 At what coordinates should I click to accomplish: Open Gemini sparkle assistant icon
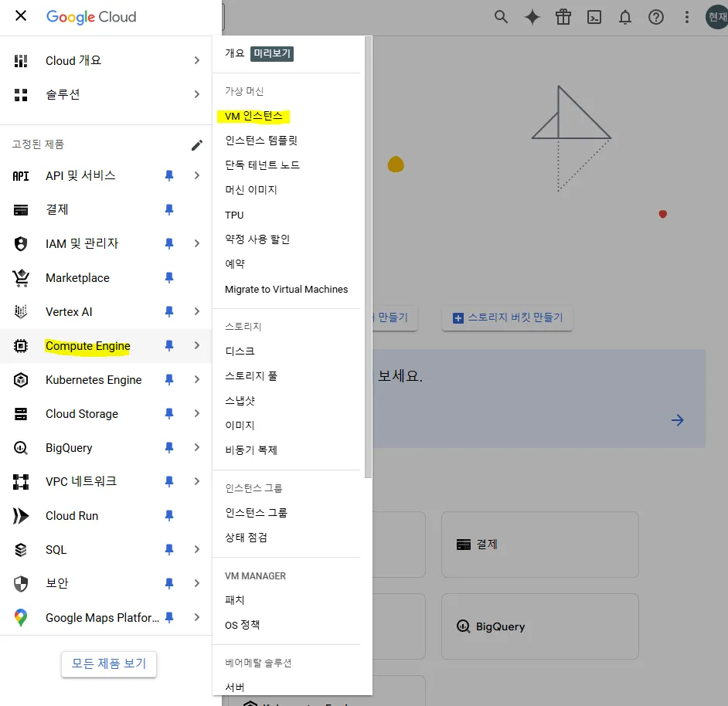pos(532,17)
